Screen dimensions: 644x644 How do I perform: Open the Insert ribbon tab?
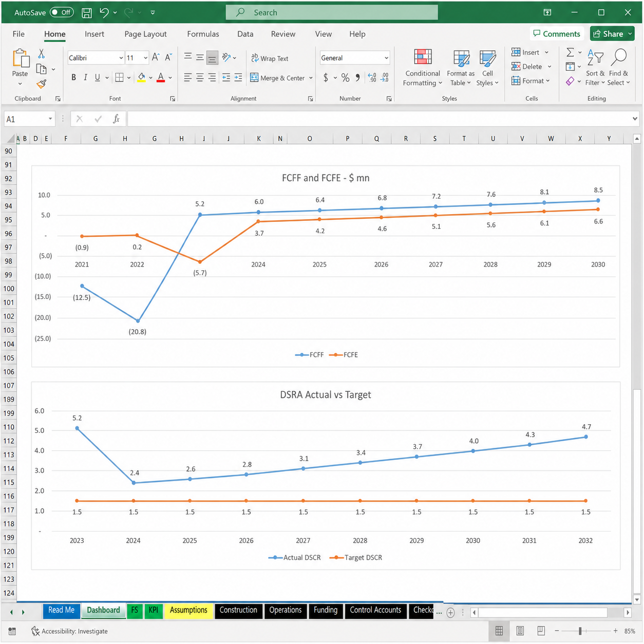94,34
